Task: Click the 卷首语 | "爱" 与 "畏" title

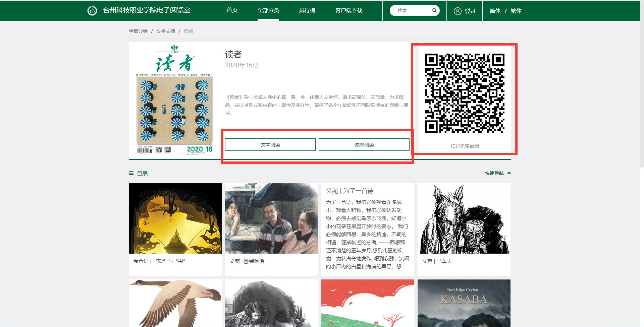Action: pos(159,261)
